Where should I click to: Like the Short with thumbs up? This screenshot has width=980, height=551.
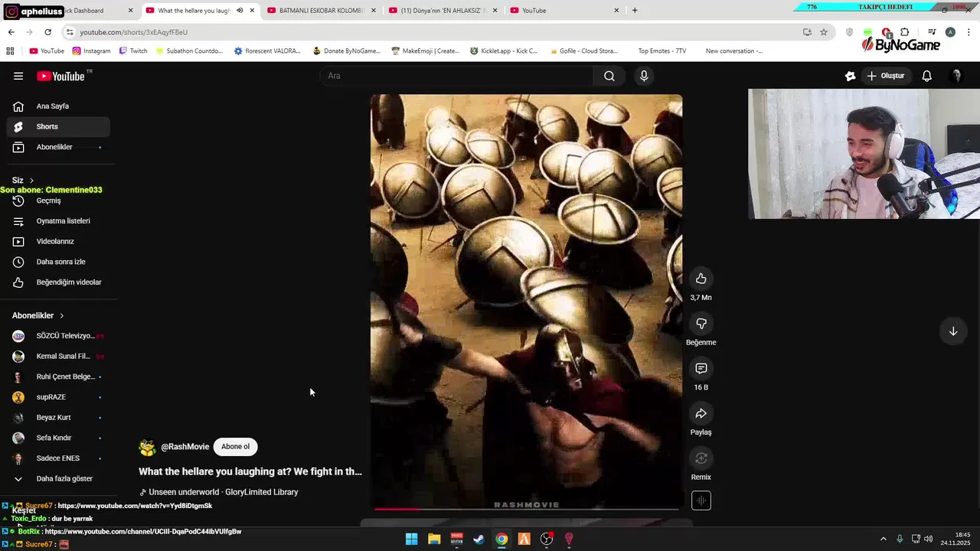701,279
